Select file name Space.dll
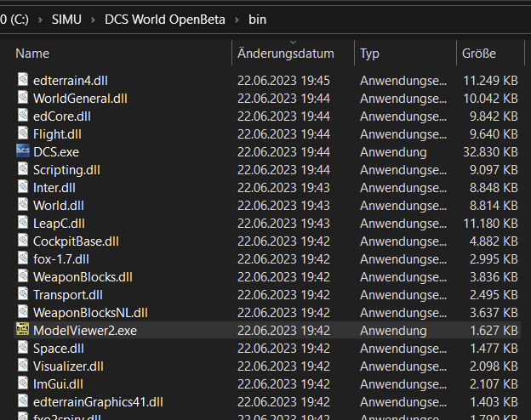The image size is (531, 420). (x=59, y=349)
